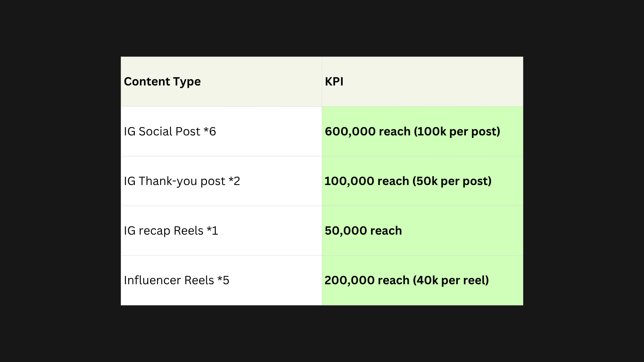Click the number '200,000' in last row
The width and height of the screenshot is (644, 362).
350,280
